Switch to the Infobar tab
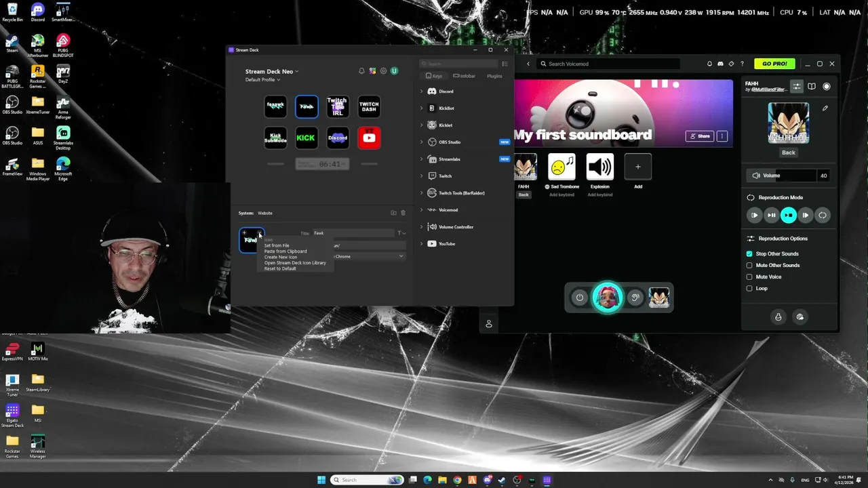868x488 pixels. (x=465, y=76)
